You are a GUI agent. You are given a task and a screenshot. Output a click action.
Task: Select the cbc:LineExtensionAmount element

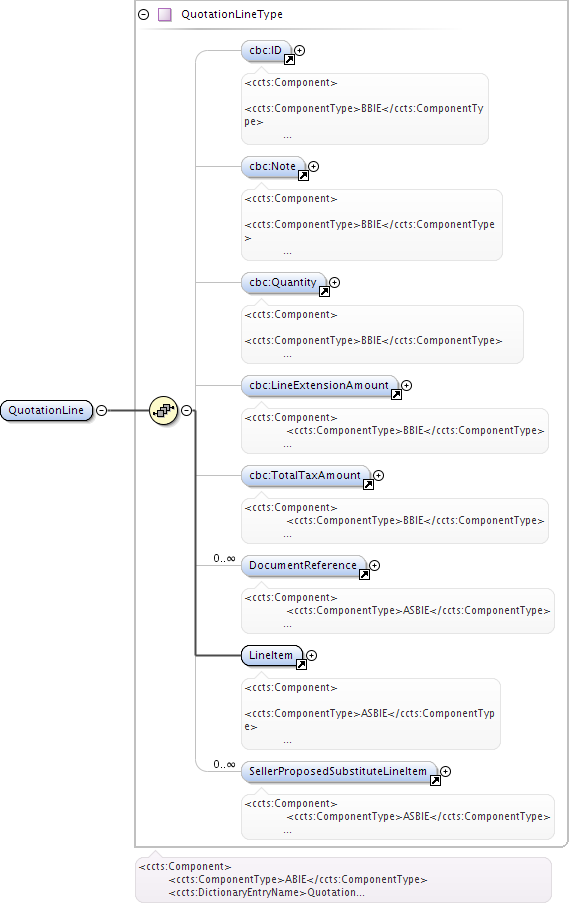[x=319, y=385]
